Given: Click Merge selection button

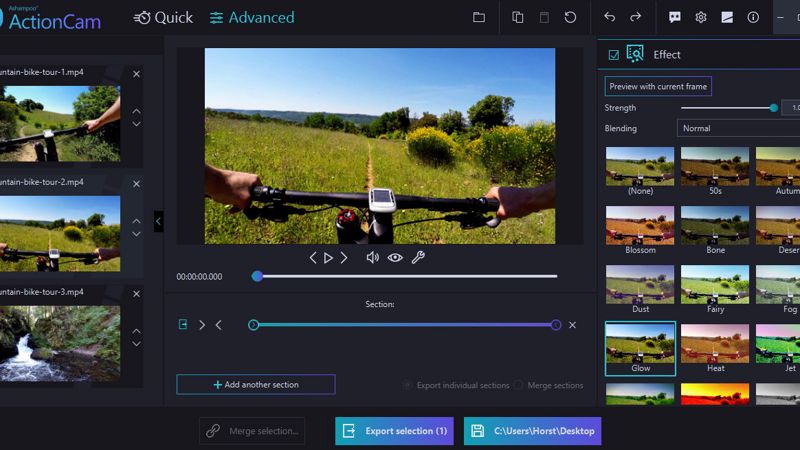Looking at the screenshot, I should (x=252, y=431).
